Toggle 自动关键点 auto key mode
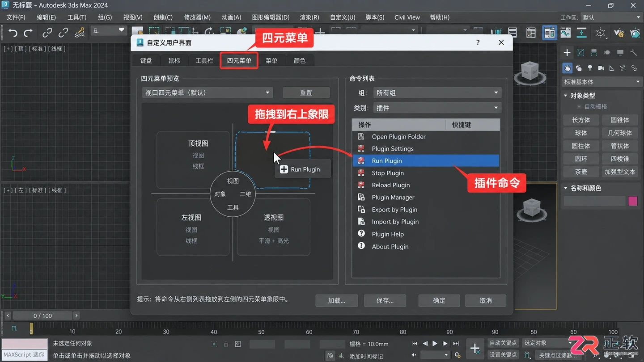 tap(503, 343)
